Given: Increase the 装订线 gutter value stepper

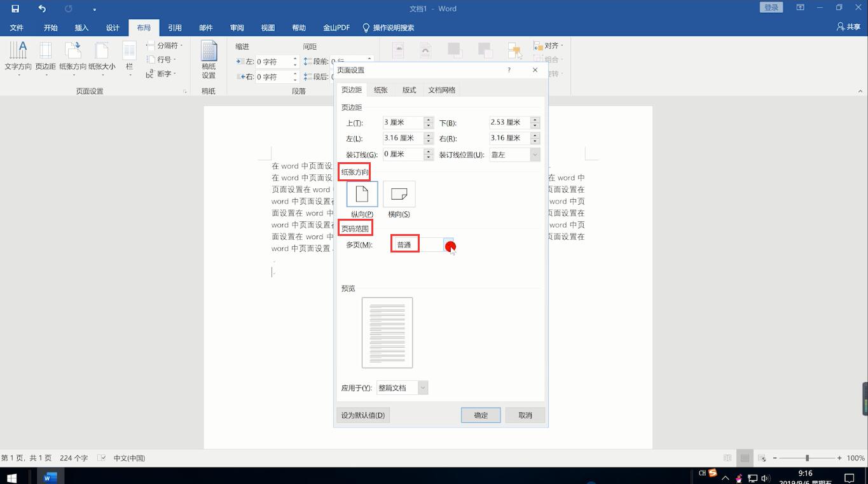Looking at the screenshot, I should (429, 151).
